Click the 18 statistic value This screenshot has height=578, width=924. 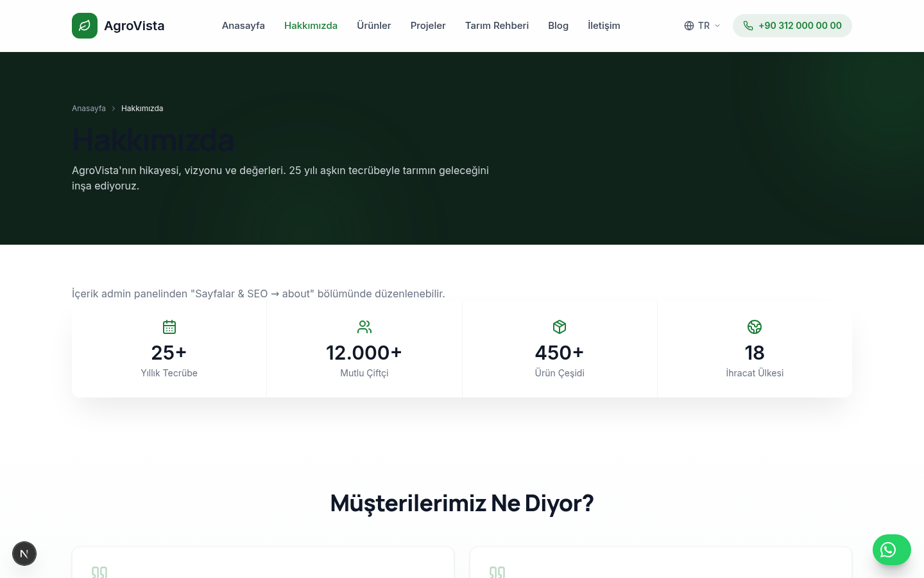pyautogui.click(x=755, y=353)
